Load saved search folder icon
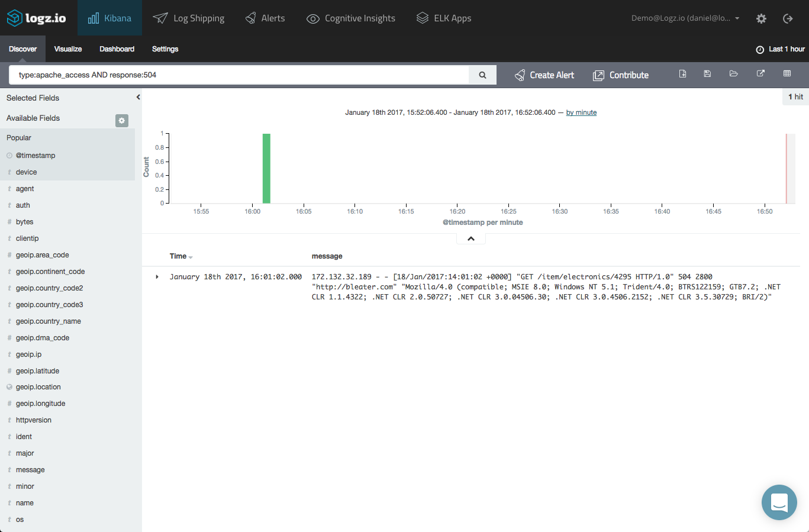 [734, 74]
